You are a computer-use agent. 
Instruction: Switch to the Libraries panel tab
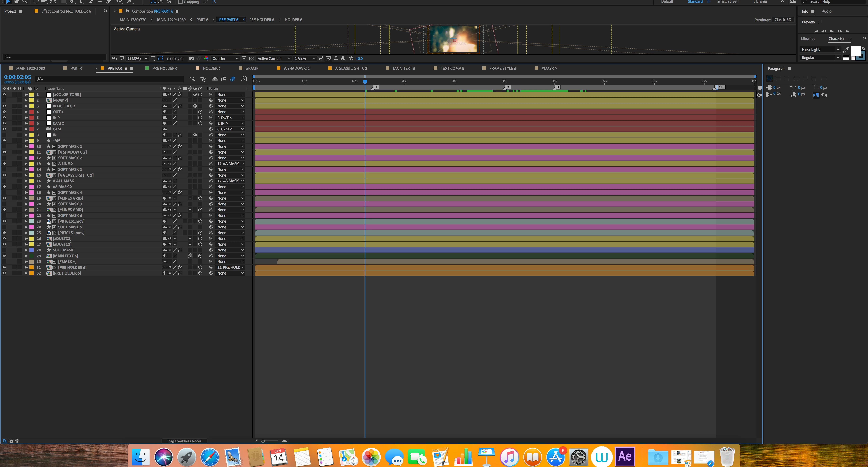click(808, 39)
